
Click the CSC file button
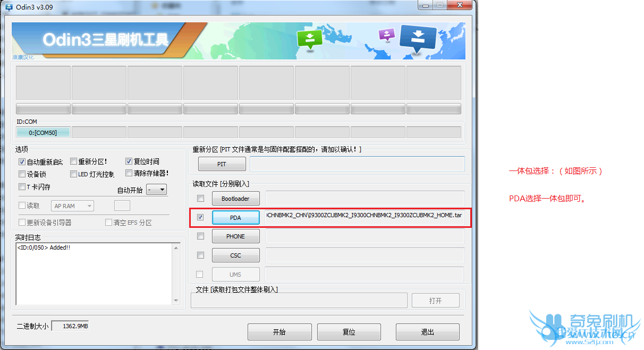[x=235, y=255]
